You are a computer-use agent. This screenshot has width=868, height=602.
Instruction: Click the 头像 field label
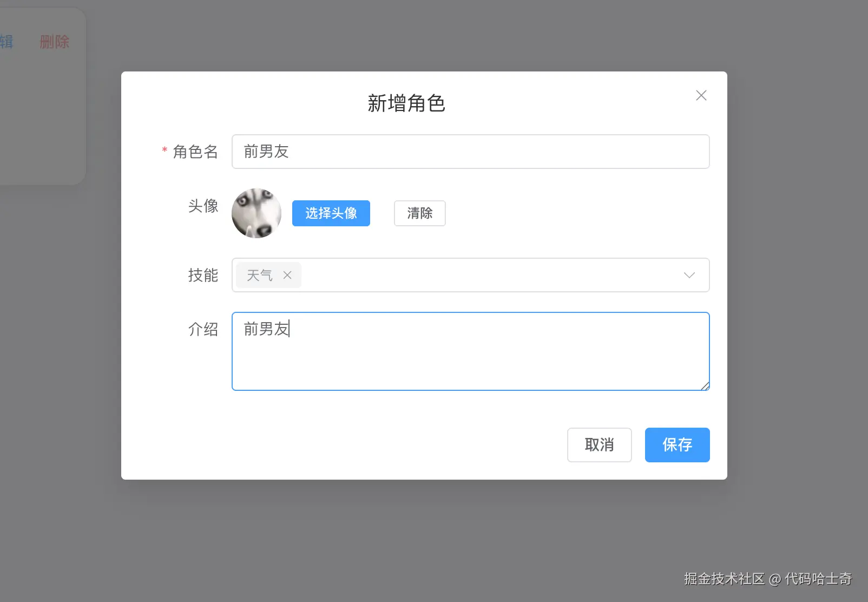click(203, 206)
